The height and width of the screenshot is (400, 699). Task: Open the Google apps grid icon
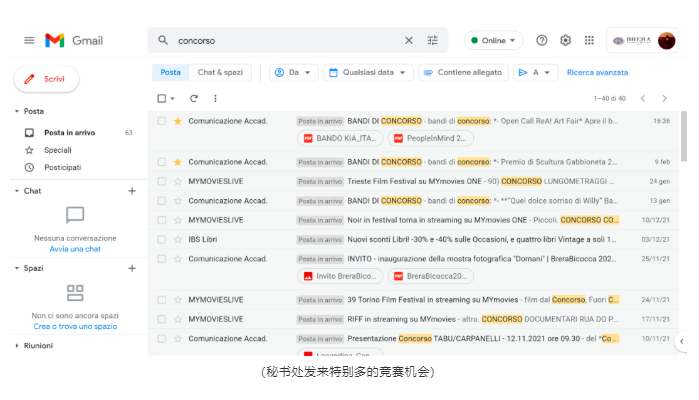pyautogui.click(x=589, y=41)
